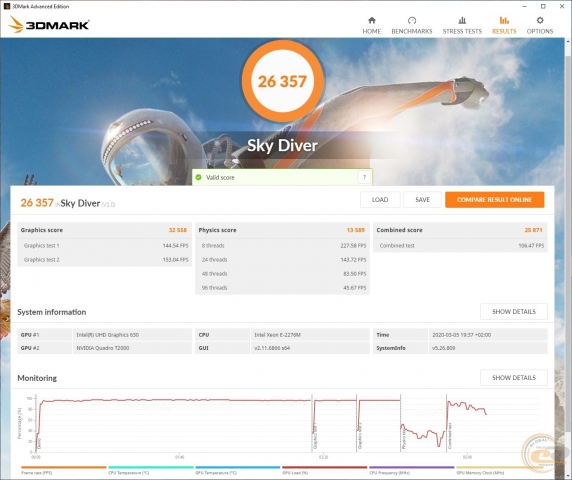Go to the Stress Tests tab
Viewport: 572px width, 480px height.
(x=462, y=26)
